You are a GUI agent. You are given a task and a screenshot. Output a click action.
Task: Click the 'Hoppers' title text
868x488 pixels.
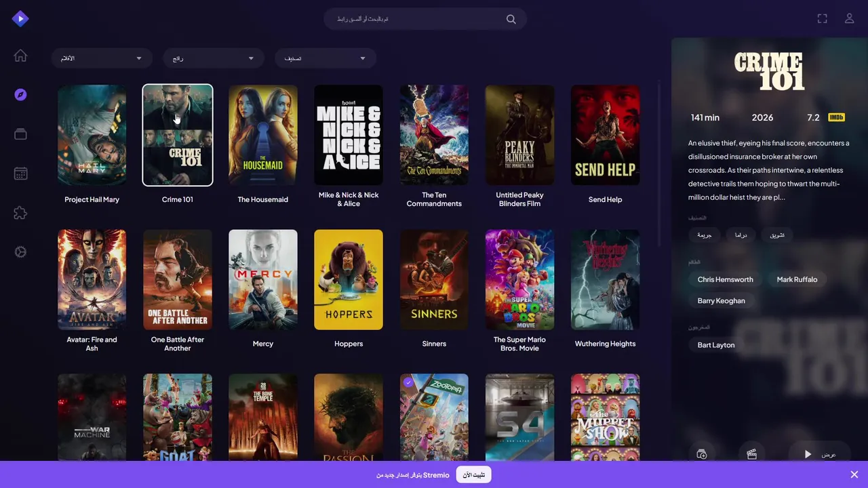(349, 344)
